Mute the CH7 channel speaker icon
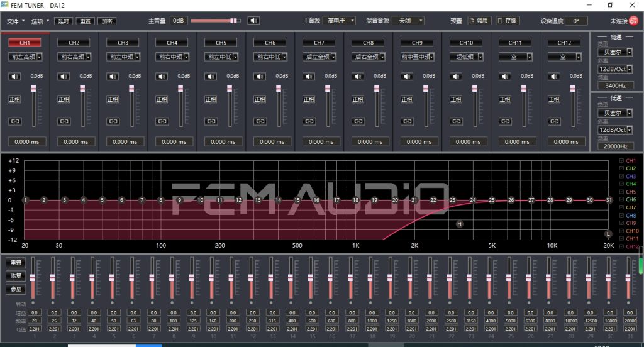 [x=308, y=77]
